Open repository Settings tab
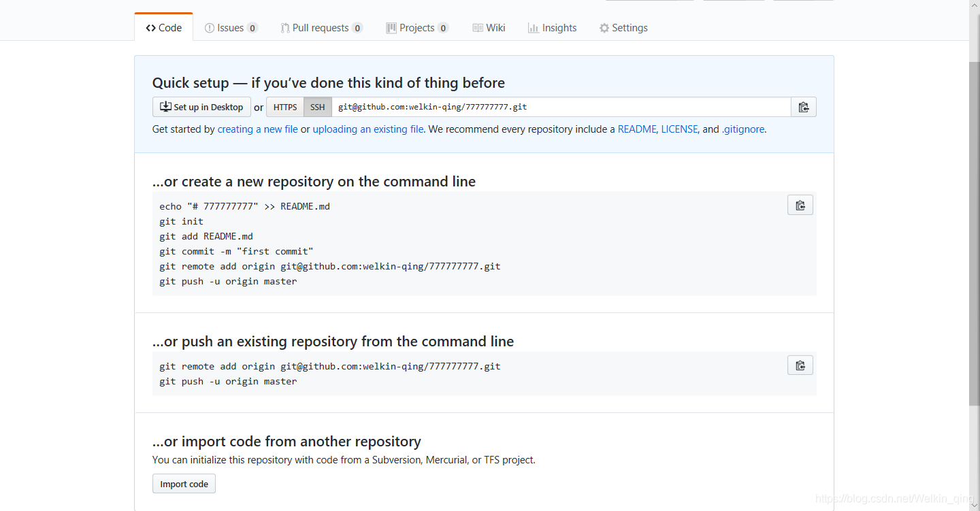This screenshot has height=511, width=980. click(x=623, y=28)
